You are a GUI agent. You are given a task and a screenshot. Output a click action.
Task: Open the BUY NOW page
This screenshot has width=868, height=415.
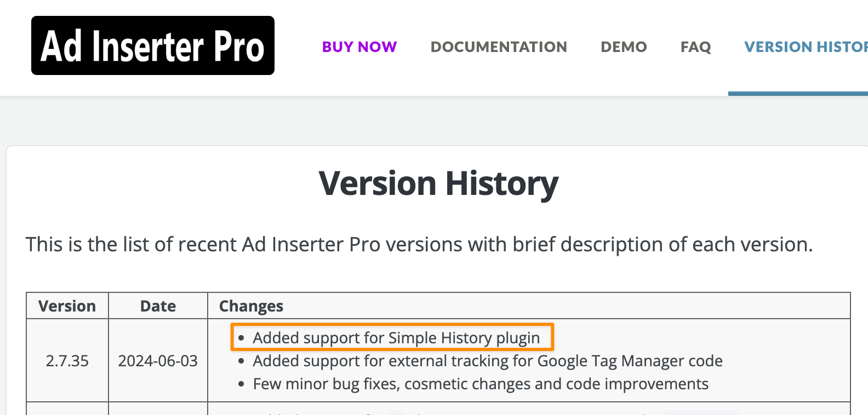point(359,47)
